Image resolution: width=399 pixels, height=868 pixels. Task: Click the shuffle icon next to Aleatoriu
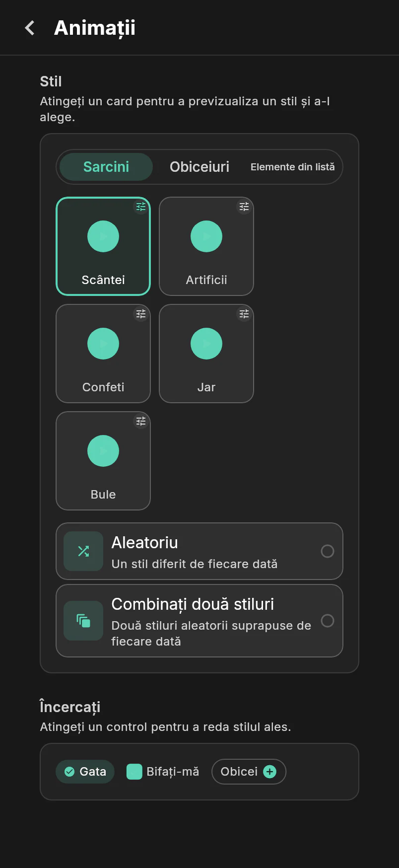click(x=83, y=551)
